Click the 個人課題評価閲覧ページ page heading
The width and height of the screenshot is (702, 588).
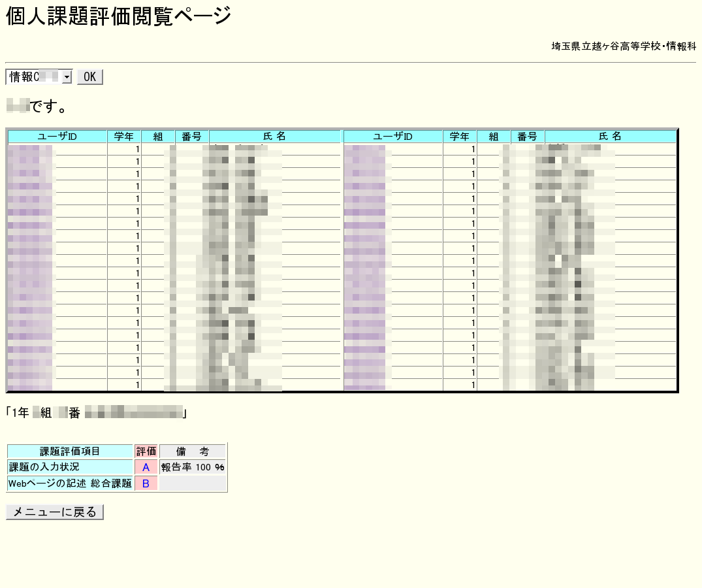pyautogui.click(x=119, y=16)
